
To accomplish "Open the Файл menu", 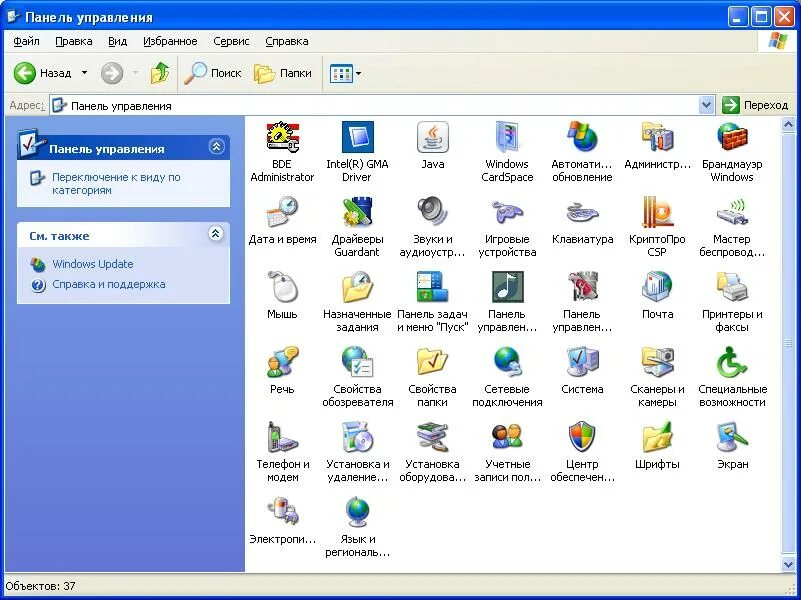I will (x=26, y=41).
